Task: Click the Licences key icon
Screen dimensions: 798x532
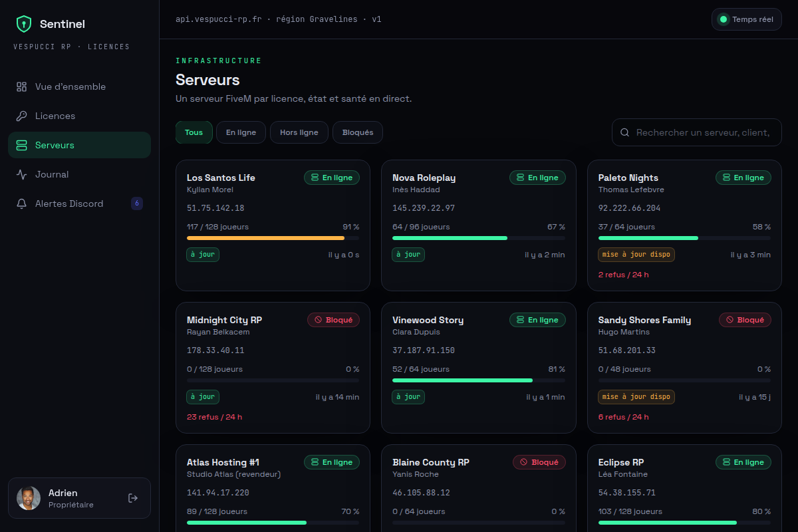Action: 22,116
